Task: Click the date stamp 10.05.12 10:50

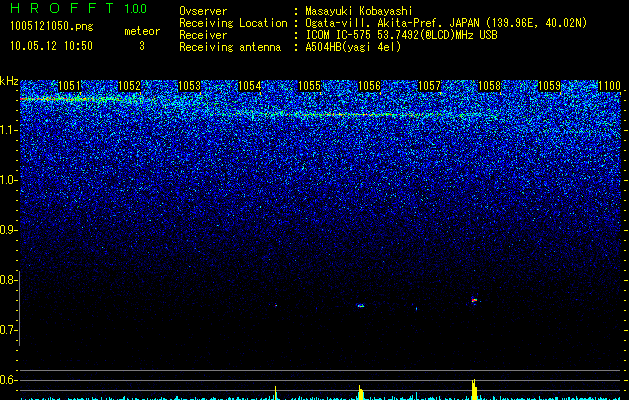Action: tap(51, 46)
